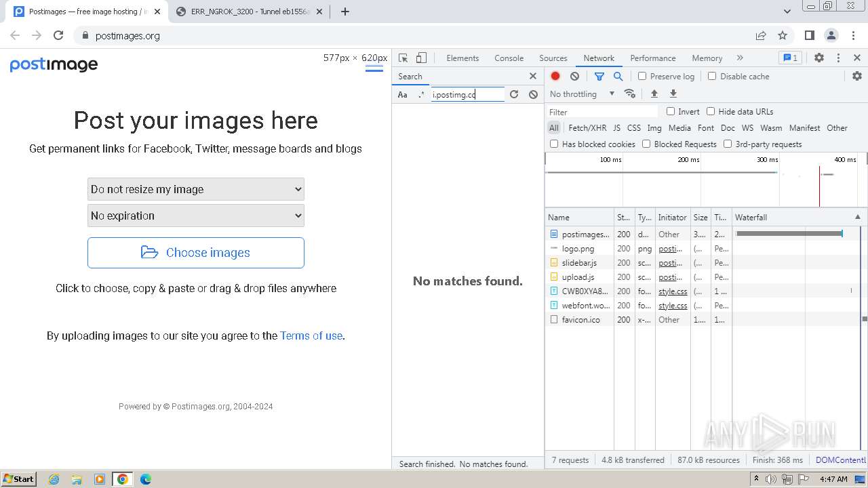The width and height of the screenshot is (868, 488).
Task: Switch to the Memory tab
Action: point(707,58)
